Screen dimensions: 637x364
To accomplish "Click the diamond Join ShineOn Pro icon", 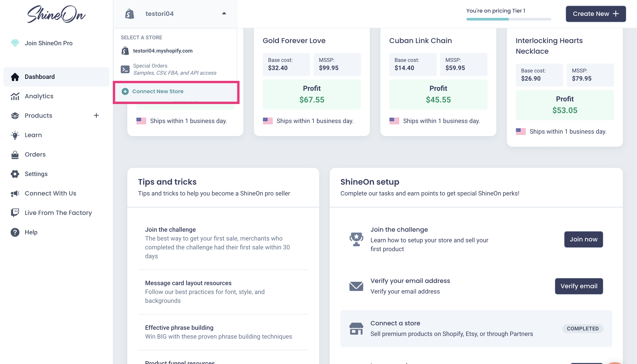I will coord(15,43).
